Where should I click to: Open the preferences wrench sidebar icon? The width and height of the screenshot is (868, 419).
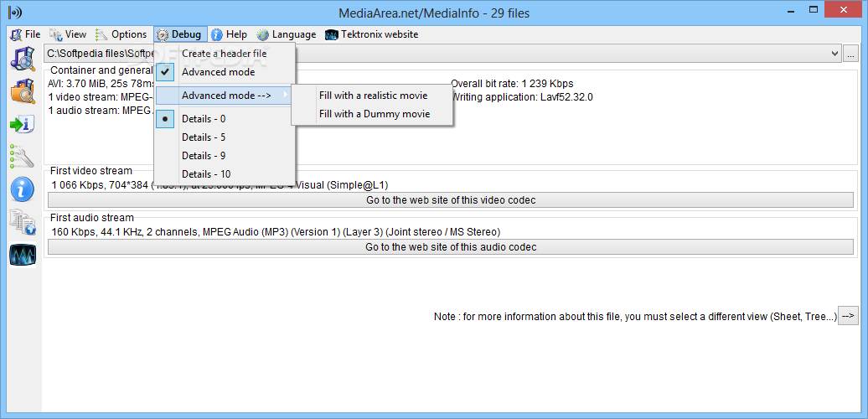(23, 157)
